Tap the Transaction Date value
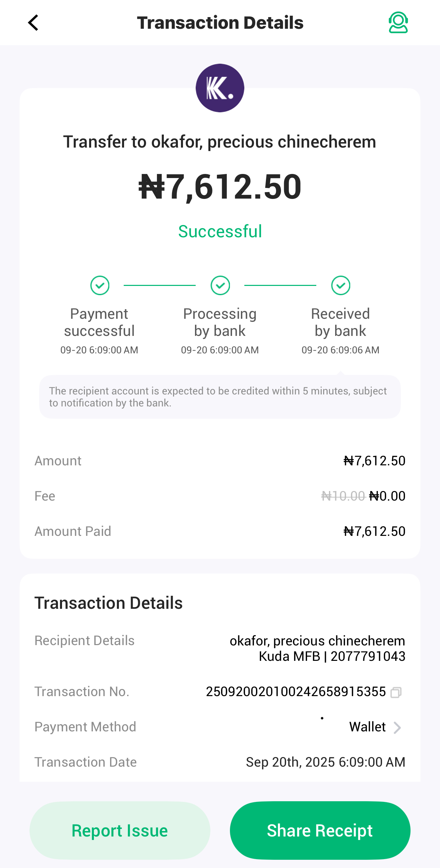Image resolution: width=440 pixels, height=868 pixels. point(326,762)
